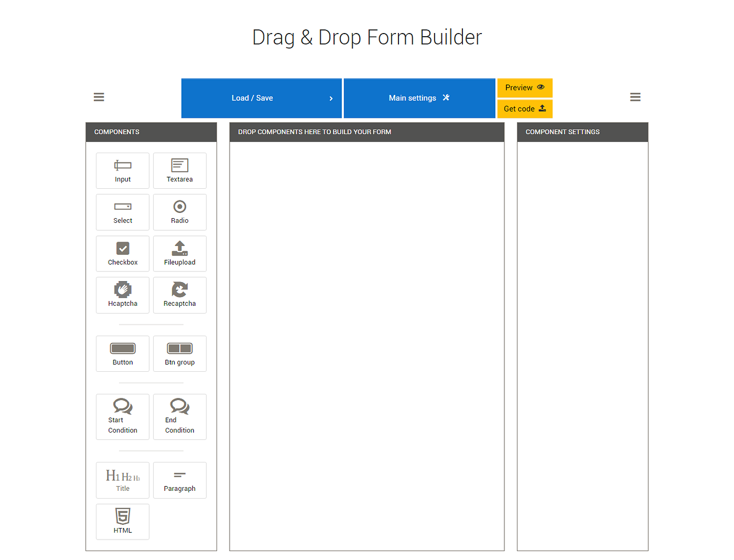Viewport: 734px width, 560px height.
Task: Open the left hamburger menu
Action: [x=99, y=97]
